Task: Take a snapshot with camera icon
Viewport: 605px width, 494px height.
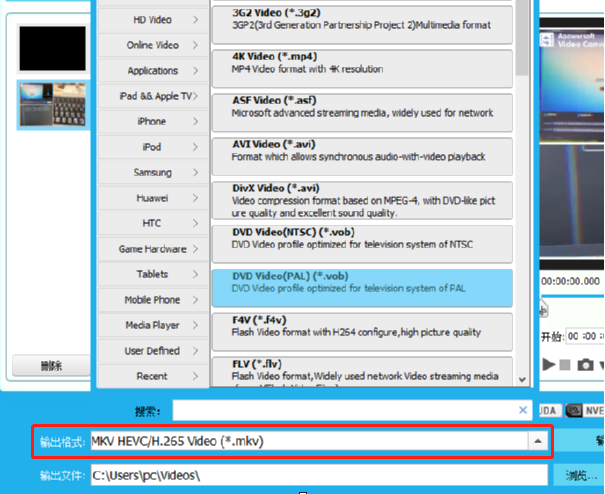Action: click(x=585, y=365)
